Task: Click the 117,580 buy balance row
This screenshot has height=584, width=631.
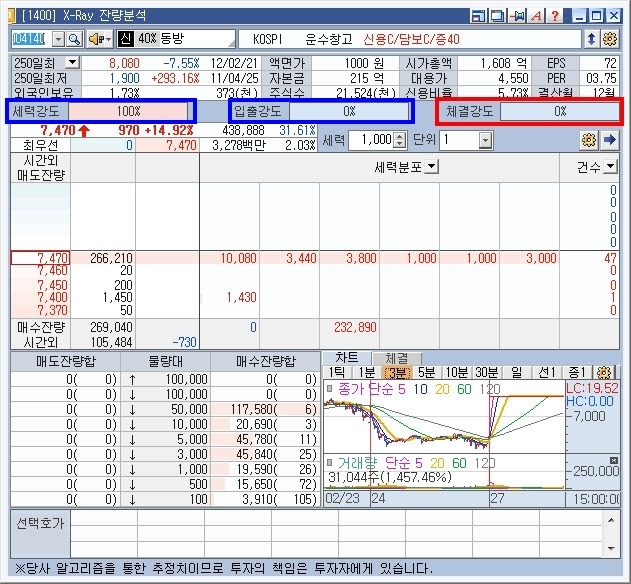Action: coord(266,409)
